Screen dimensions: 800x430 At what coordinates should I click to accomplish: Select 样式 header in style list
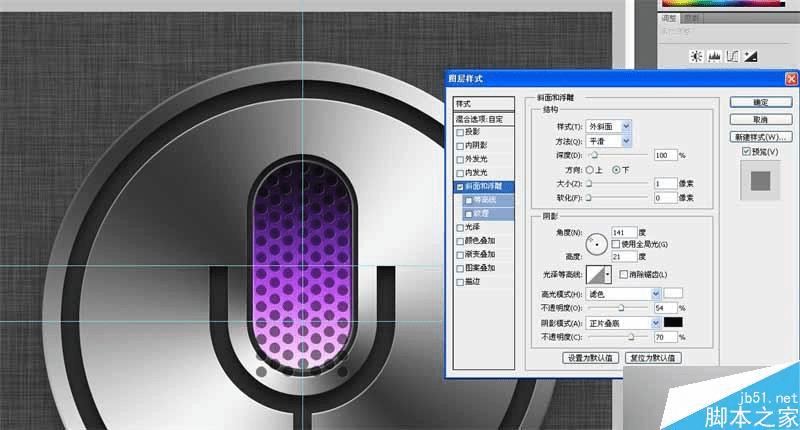pos(484,104)
